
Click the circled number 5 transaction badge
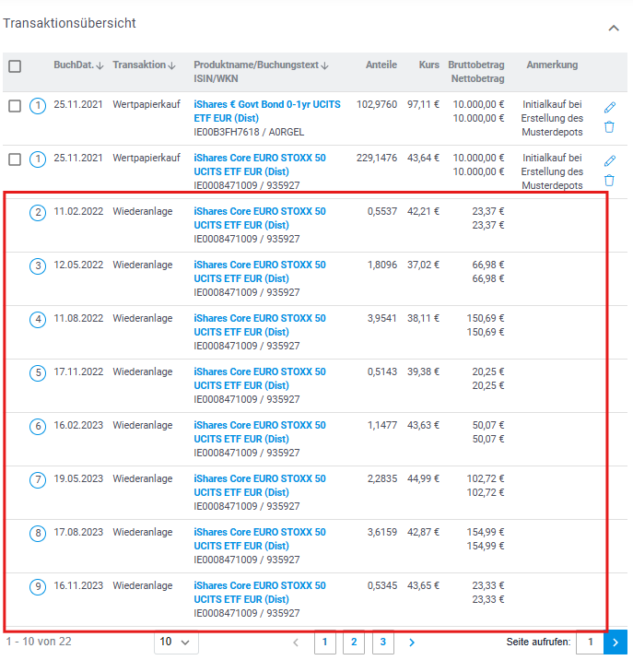[x=38, y=373]
